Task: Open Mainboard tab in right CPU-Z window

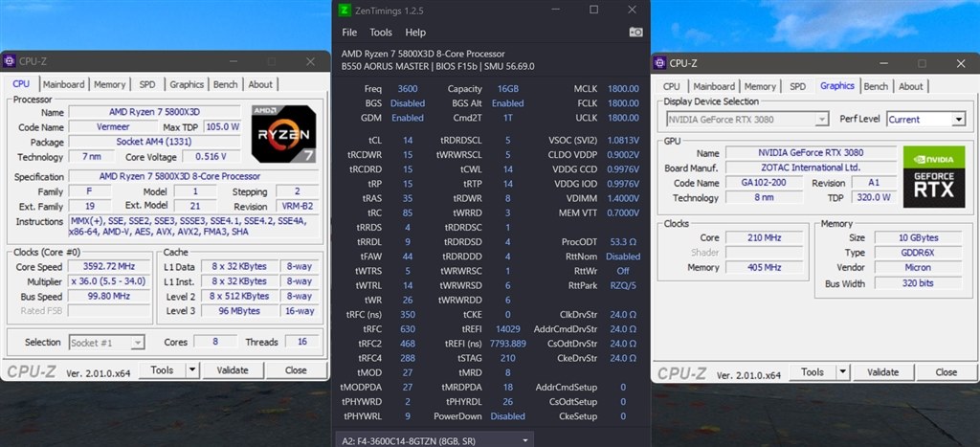Action: [x=714, y=86]
